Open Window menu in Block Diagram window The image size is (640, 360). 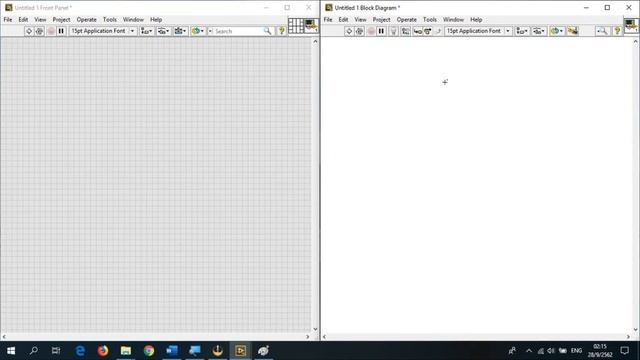[453, 20]
